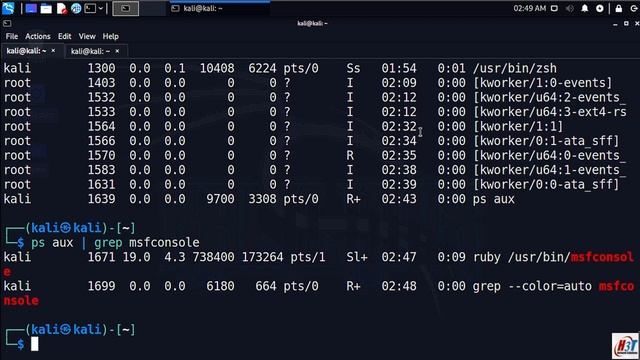Click the 738400 VSZ value
This screenshot has width=640, height=360.
[213, 257]
